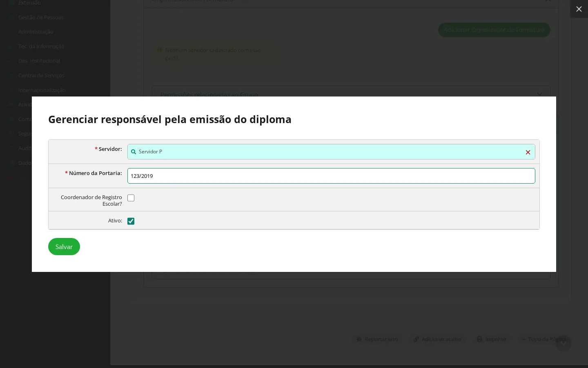Click the 'Número da Portaria:' label
The height and width of the screenshot is (368, 588).
tap(96, 173)
